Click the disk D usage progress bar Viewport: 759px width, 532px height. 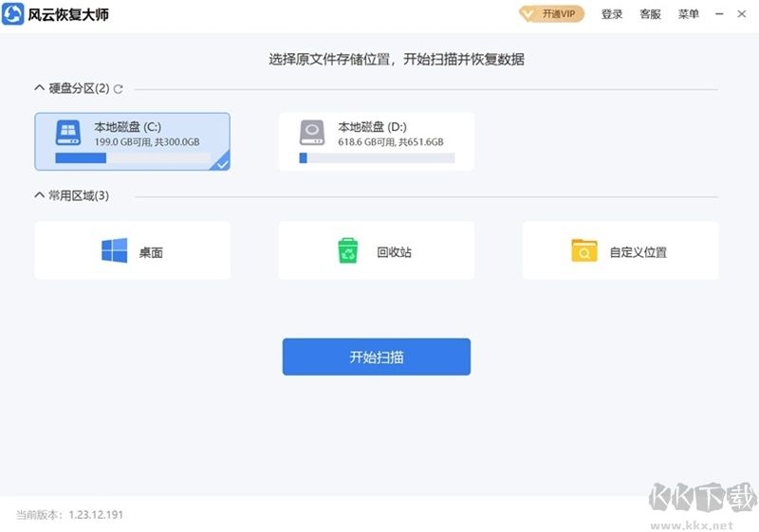click(x=377, y=157)
